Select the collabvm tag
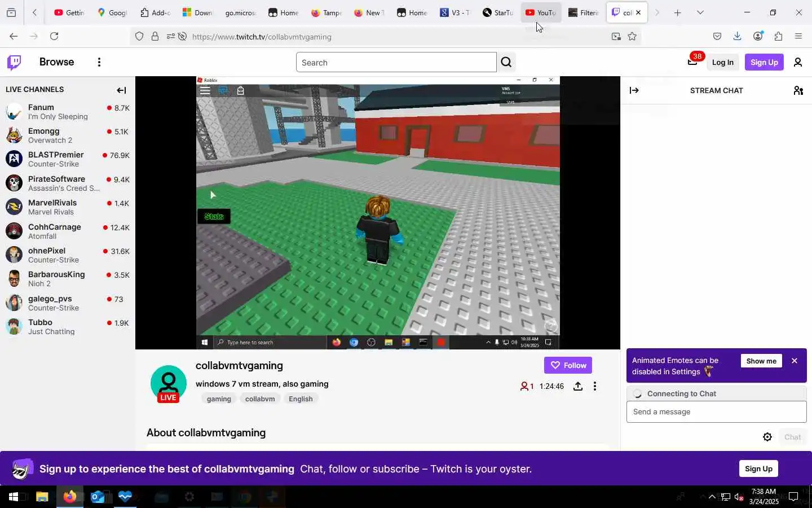 pyautogui.click(x=260, y=398)
